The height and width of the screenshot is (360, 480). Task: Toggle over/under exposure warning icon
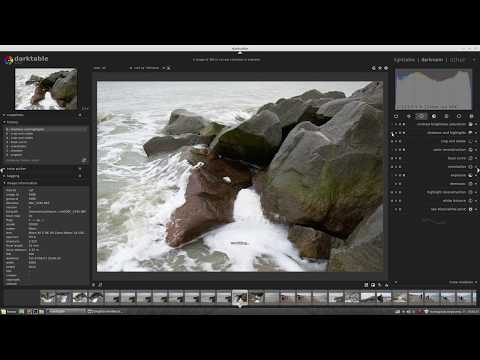[373, 285]
